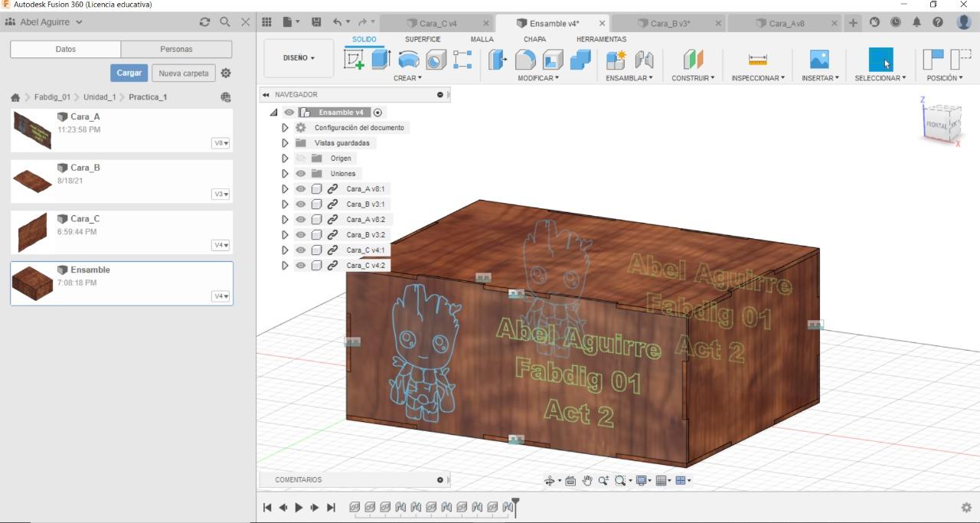Select the Fillet modify icon

click(x=525, y=60)
